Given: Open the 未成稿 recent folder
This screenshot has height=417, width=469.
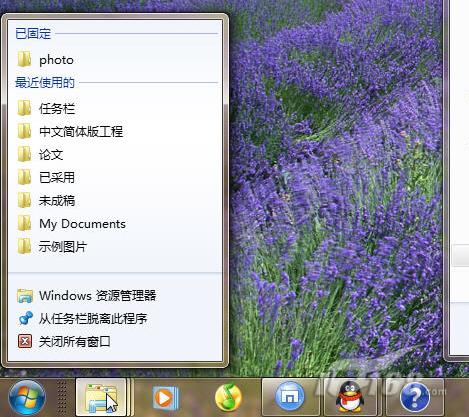Looking at the screenshot, I should 115,201.
